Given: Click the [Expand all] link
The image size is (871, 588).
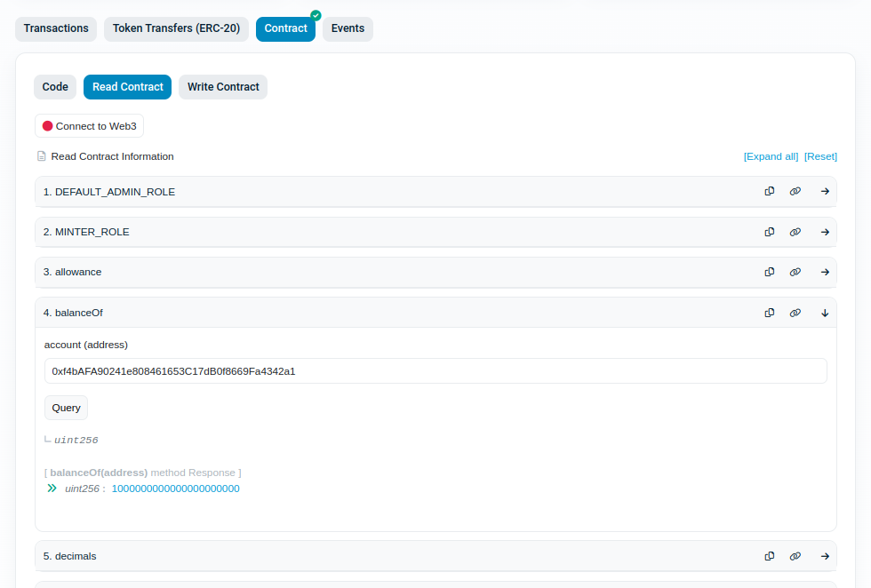Looking at the screenshot, I should (x=771, y=156).
